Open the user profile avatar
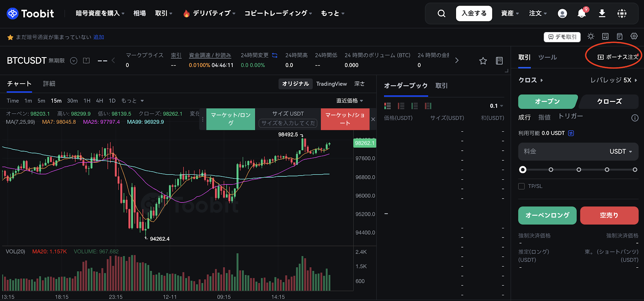 click(x=562, y=14)
